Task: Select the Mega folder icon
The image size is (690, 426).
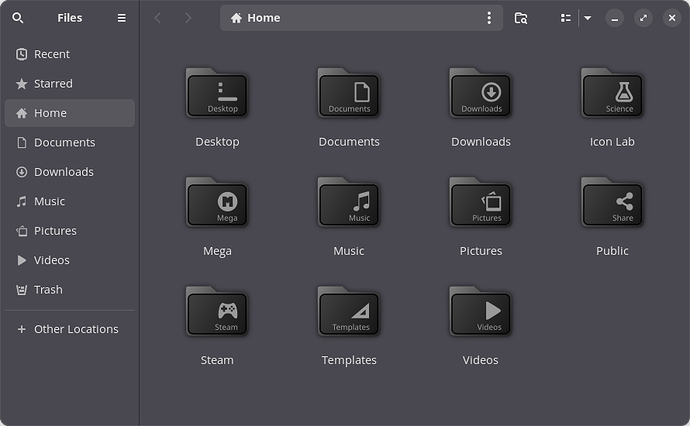Action: click(x=217, y=202)
